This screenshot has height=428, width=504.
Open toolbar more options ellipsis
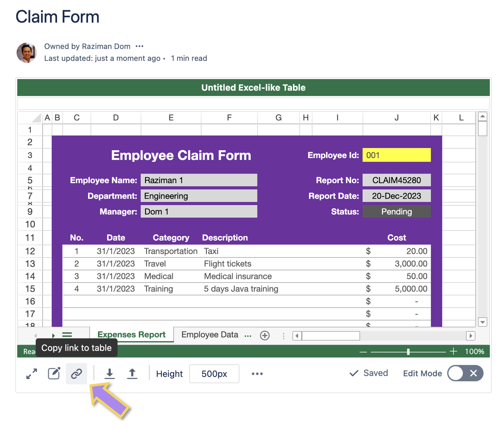[257, 374]
